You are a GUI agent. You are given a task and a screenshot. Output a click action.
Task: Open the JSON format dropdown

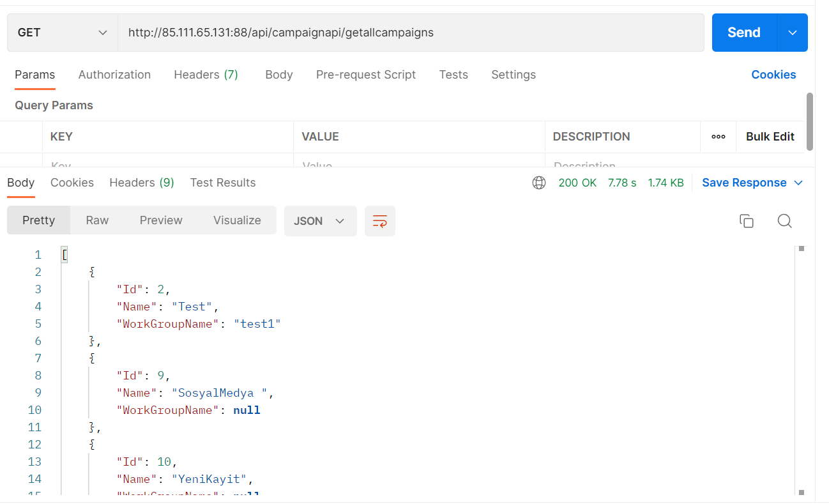(x=319, y=221)
